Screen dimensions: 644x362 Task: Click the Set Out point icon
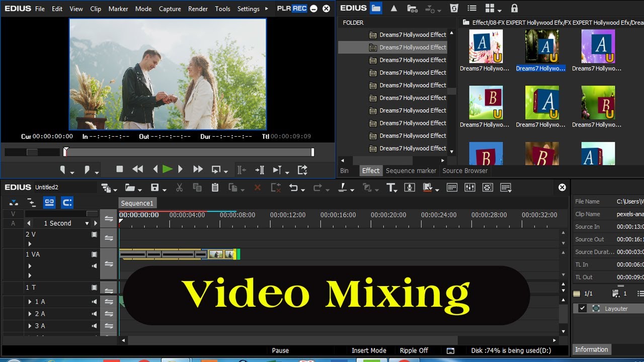pyautogui.click(x=88, y=170)
